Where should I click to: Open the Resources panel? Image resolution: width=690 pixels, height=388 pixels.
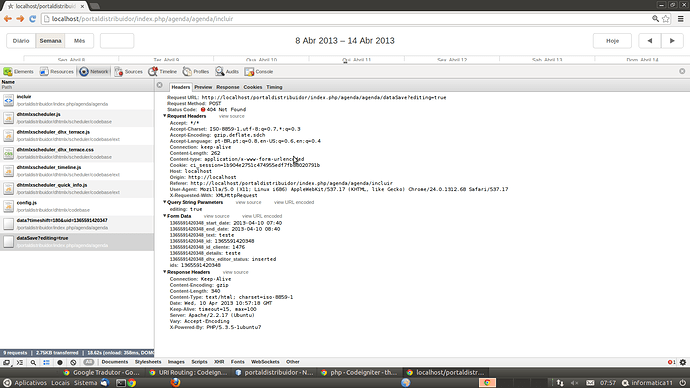pyautogui.click(x=56, y=72)
